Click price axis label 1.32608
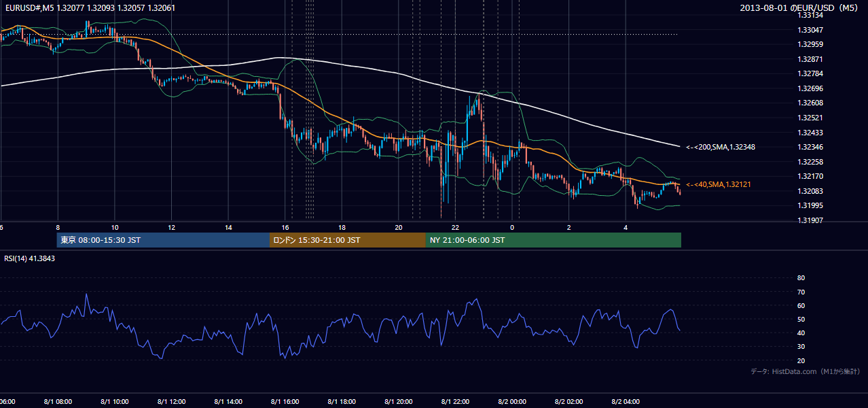Screen dimensions: 868x408 click(810, 103)
